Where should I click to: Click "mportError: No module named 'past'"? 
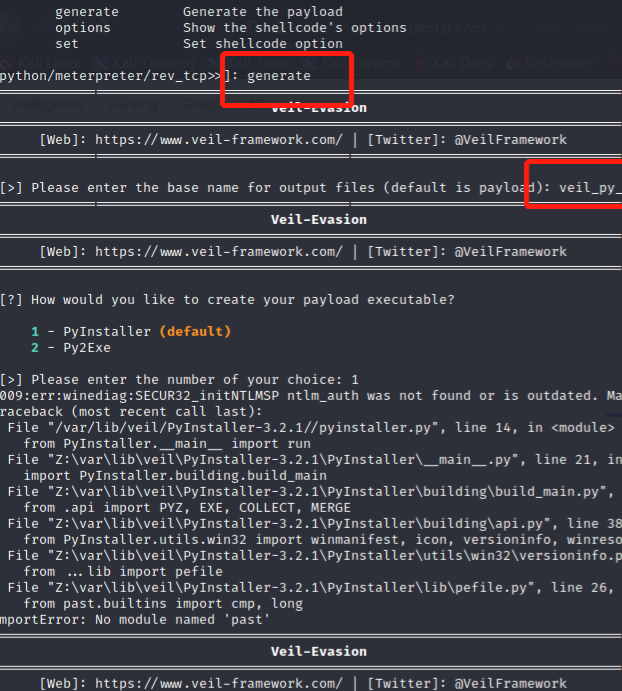[135, 620]
